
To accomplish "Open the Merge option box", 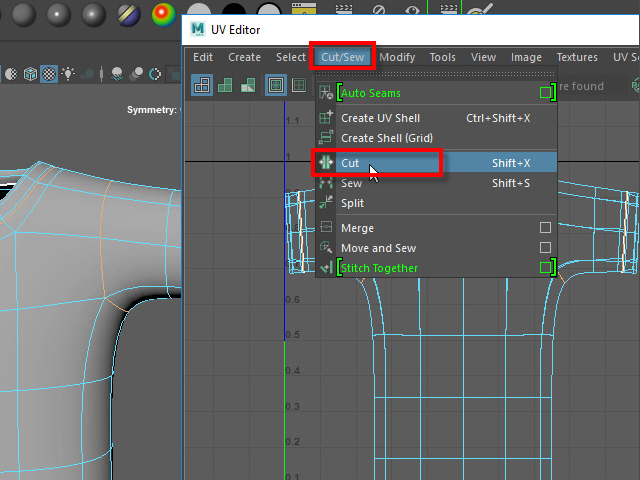I will point(545,228).
